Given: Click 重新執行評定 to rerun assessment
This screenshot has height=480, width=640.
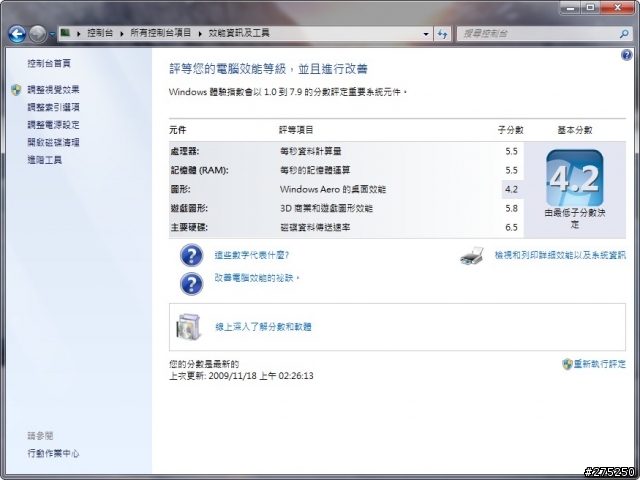Looking at the screenshot, I should 600,364.
